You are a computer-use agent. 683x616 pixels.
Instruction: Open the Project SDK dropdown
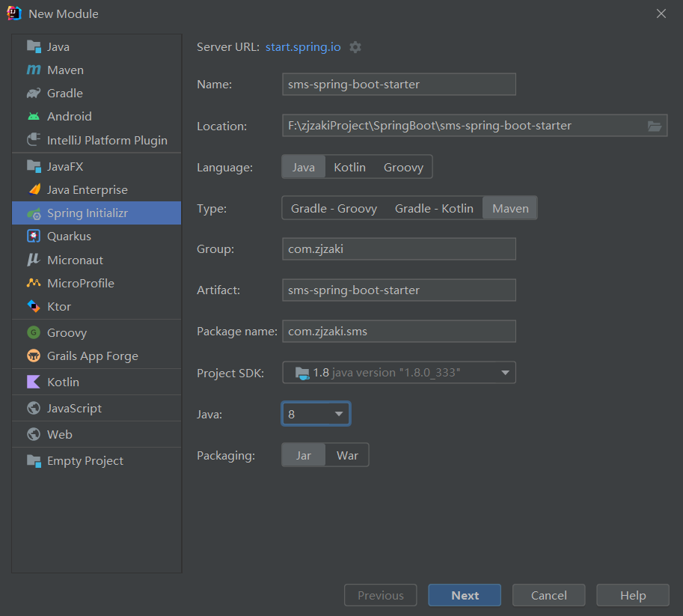point(399,373)
